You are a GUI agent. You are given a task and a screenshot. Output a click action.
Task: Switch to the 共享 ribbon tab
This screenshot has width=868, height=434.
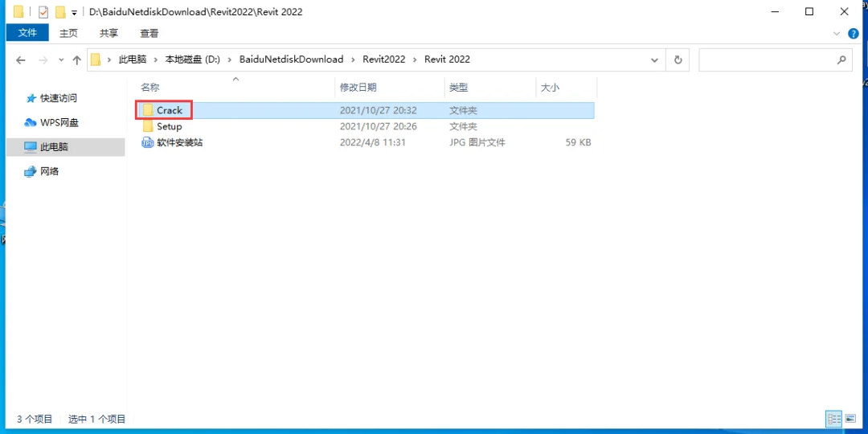point(108,33)
